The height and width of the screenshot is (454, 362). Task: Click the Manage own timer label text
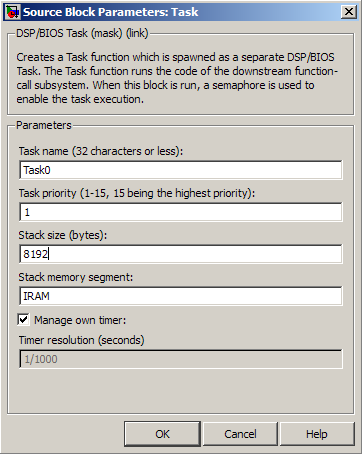click(80, 320)
